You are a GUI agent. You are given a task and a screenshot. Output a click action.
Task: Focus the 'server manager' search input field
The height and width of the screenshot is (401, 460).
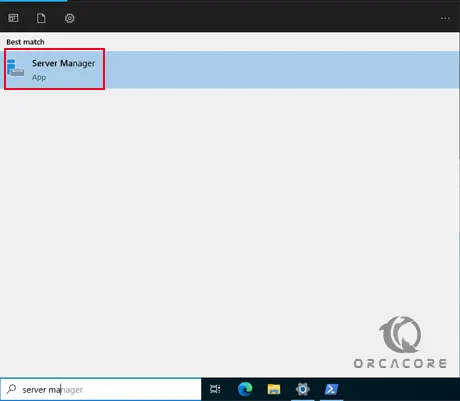(101, 389)
